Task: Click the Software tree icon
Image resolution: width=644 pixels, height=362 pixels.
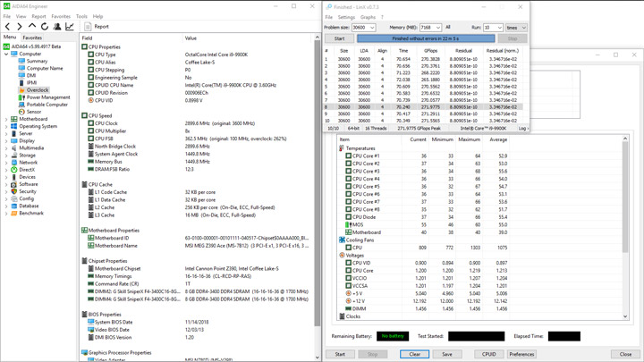Action: (x=14, y=184)
